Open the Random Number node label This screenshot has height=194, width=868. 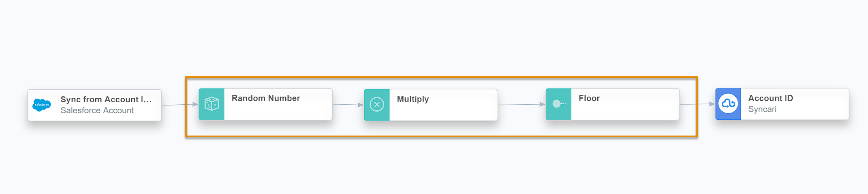(265, 98)
